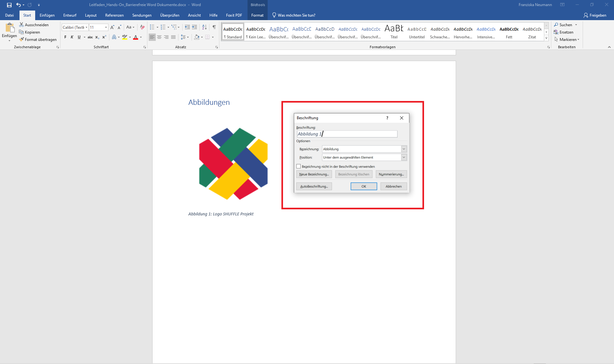Click the subscript icon
Image resolution: width=614 pixels, height=364 pixels.
(97, 37)
